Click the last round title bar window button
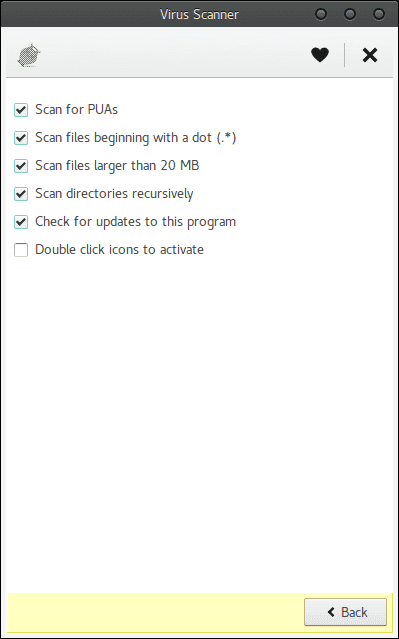Viewport: 399px width, 639px height. click(379, 14)
